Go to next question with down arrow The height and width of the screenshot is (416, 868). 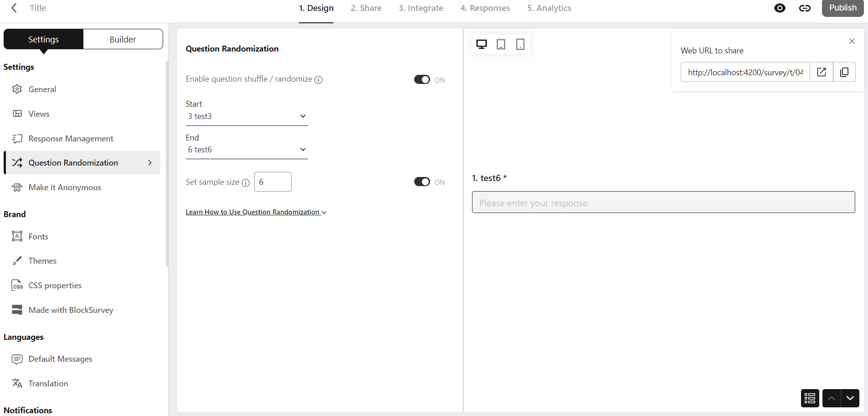[850, 398]
